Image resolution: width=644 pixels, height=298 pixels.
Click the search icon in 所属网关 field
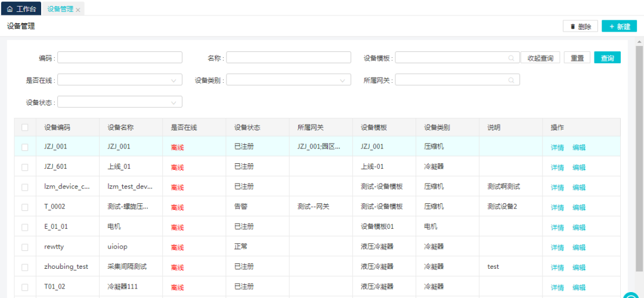(x=511, y=80)
